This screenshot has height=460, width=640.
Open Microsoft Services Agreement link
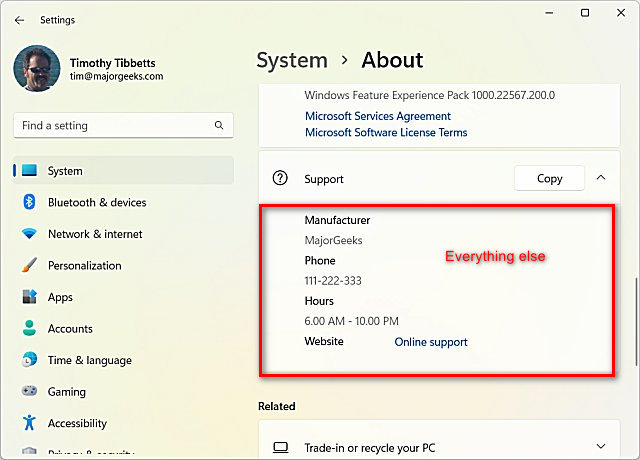pos(378,116)
